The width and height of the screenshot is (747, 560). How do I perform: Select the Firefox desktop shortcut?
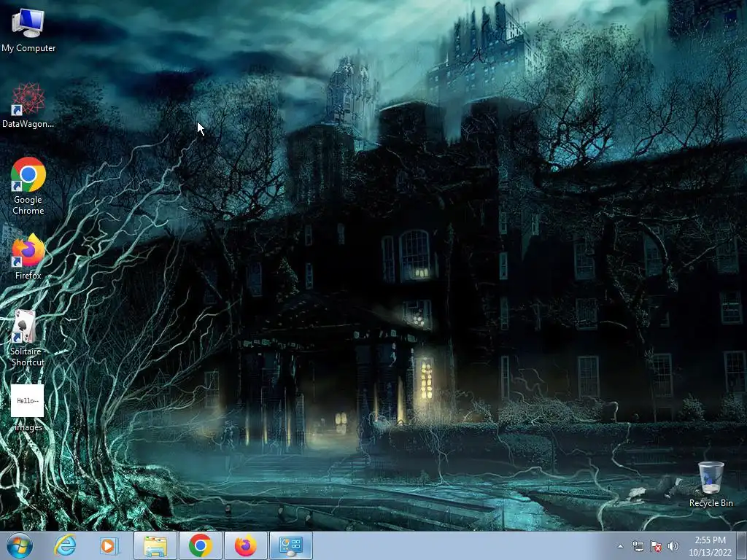28,257
